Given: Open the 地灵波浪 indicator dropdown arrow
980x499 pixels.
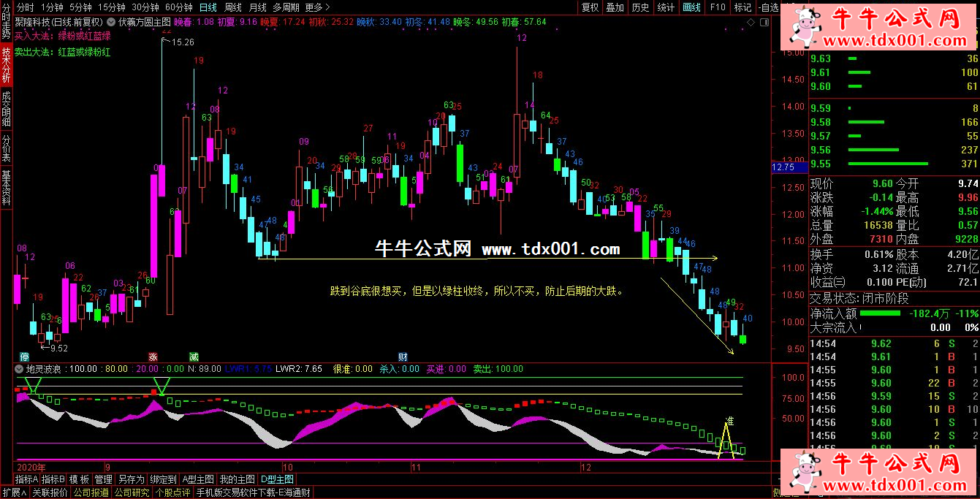Looking at the screenshot, I should coord(19,369).
